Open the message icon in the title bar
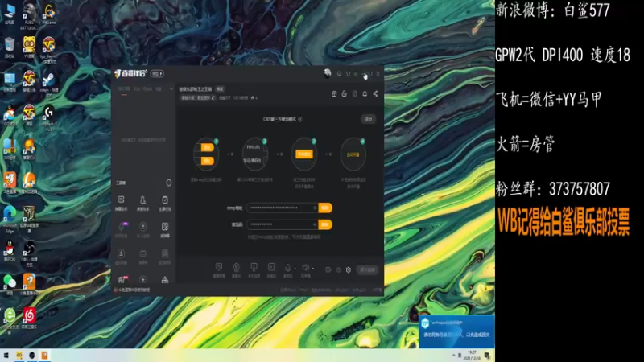The height and width of the screenshot is (362, 644). (339, 74)
